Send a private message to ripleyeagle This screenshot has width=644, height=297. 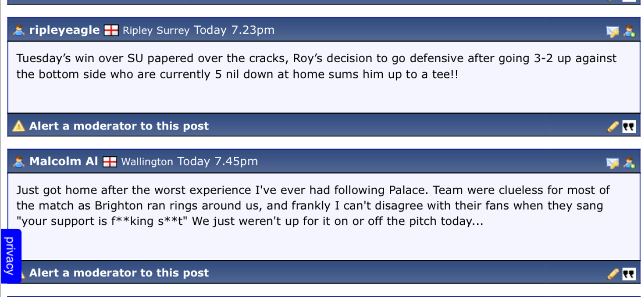pos(613,31)
